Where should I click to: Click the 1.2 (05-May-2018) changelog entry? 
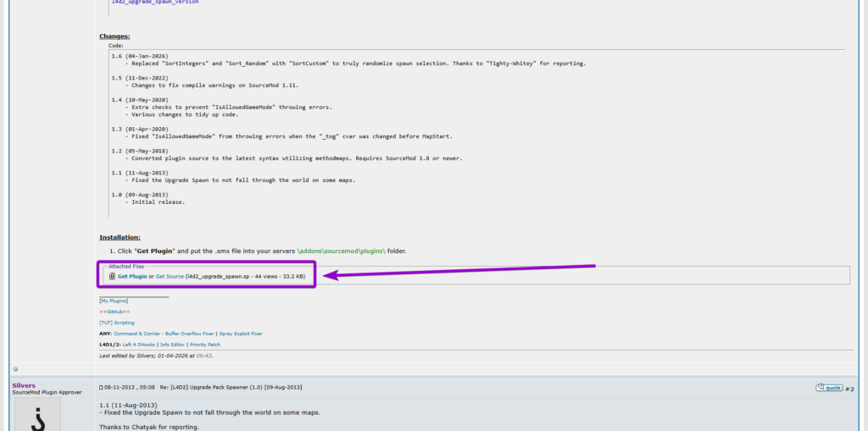coord(140,151)
